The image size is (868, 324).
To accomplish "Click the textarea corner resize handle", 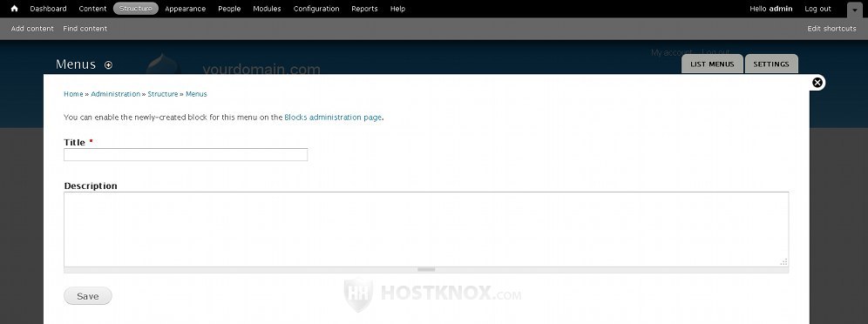I will (783, 262).
